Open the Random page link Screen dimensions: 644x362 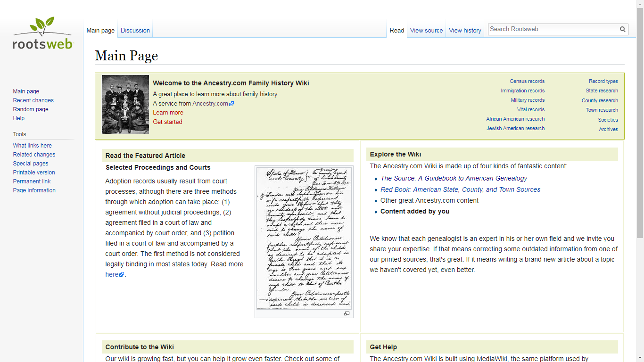(30, 109)
